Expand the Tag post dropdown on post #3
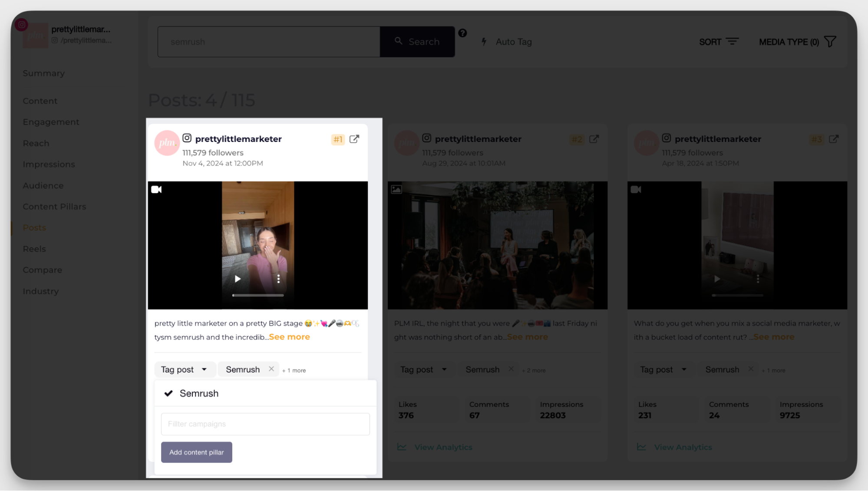 click(x=663, y=369)
